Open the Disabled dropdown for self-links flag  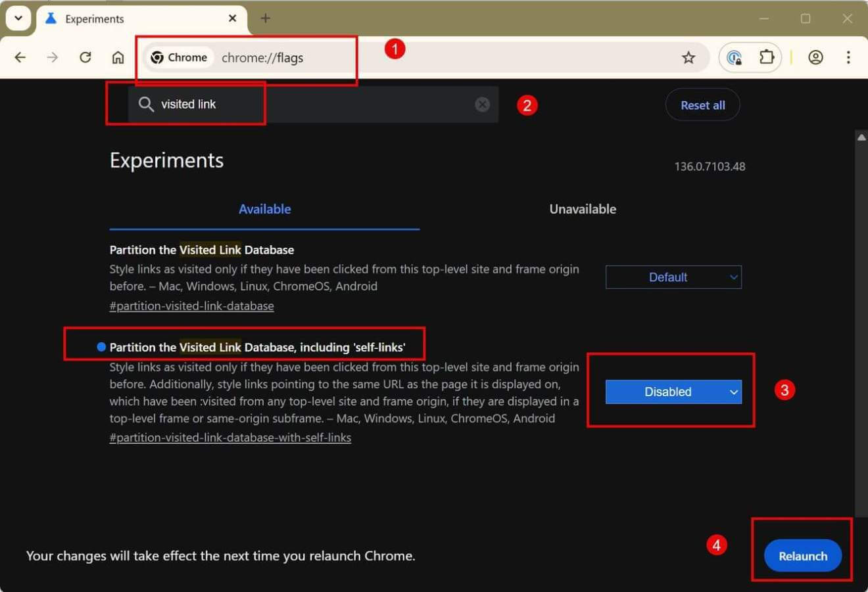(x=673, y=392)
